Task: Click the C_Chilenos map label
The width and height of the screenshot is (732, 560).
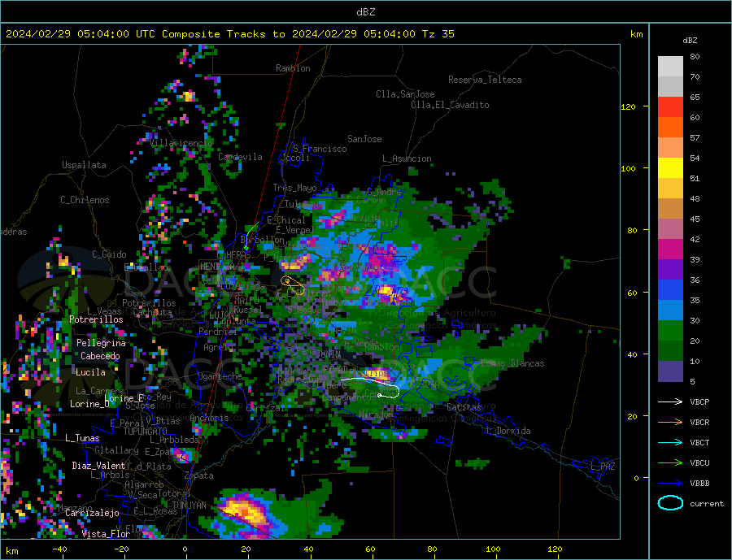Action: pyautogui.click(x=85, y=200)
